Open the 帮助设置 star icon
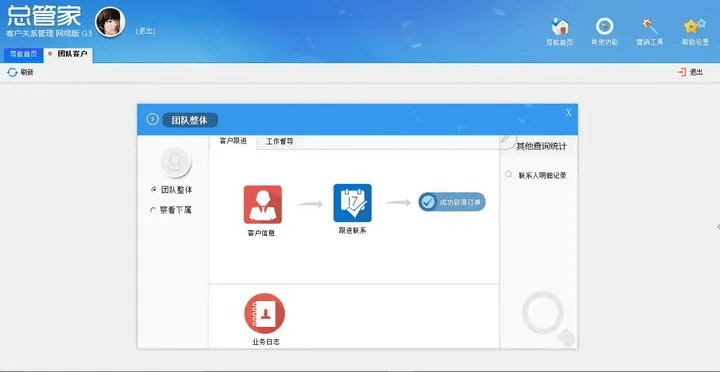Image resolution: width=720 pixels, height=372 pixels. coord(695,26)
